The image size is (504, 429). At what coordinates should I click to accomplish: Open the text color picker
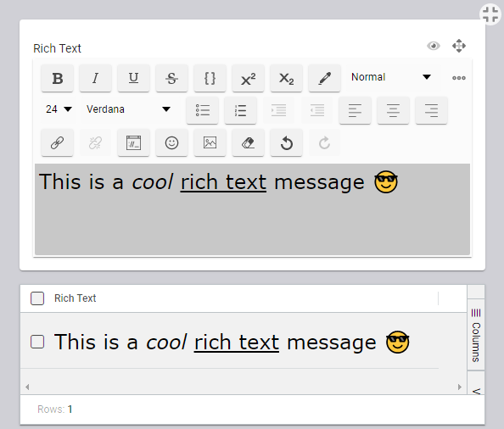(x=324, y=78)
